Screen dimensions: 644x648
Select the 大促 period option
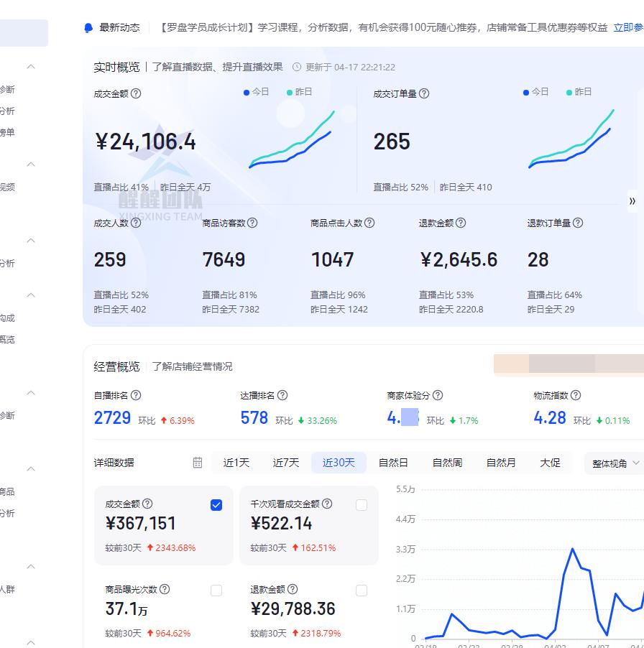550,463
